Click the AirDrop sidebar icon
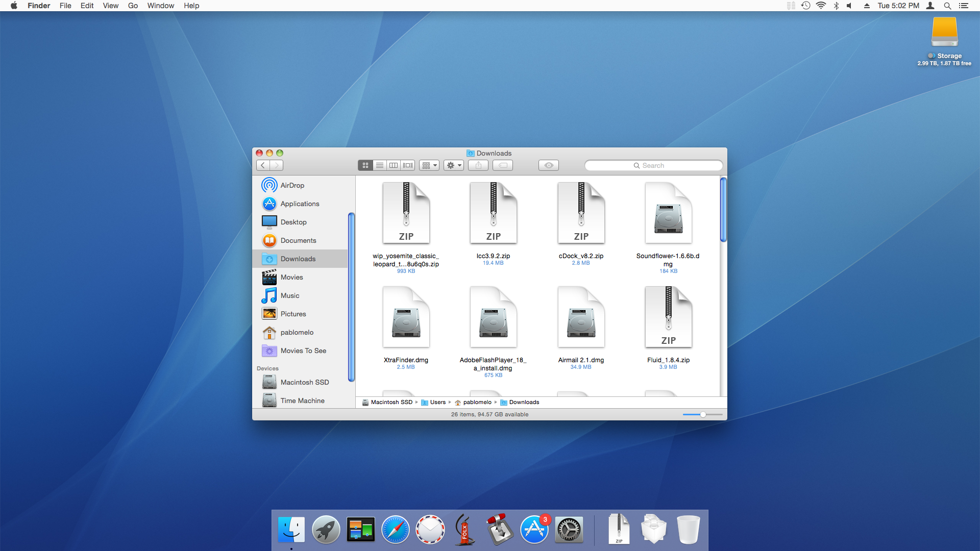 pyautogui.click(x=269, y=185)
